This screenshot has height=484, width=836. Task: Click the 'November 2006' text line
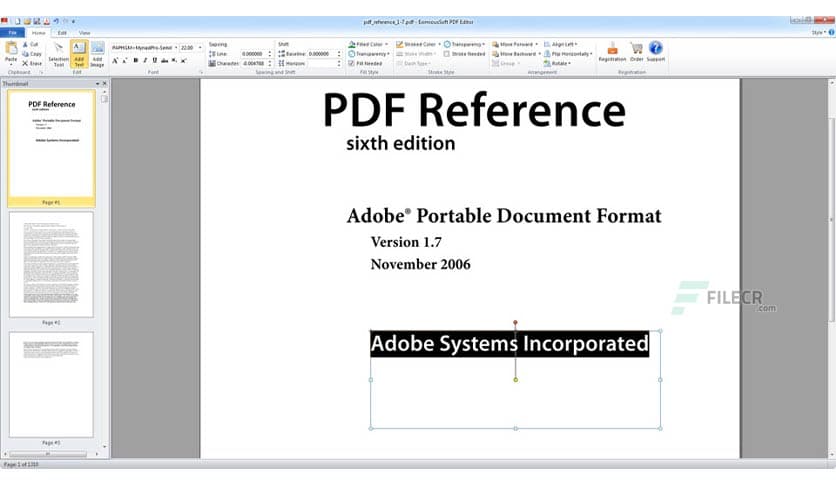pyautogui.click(x=421, y=264)
